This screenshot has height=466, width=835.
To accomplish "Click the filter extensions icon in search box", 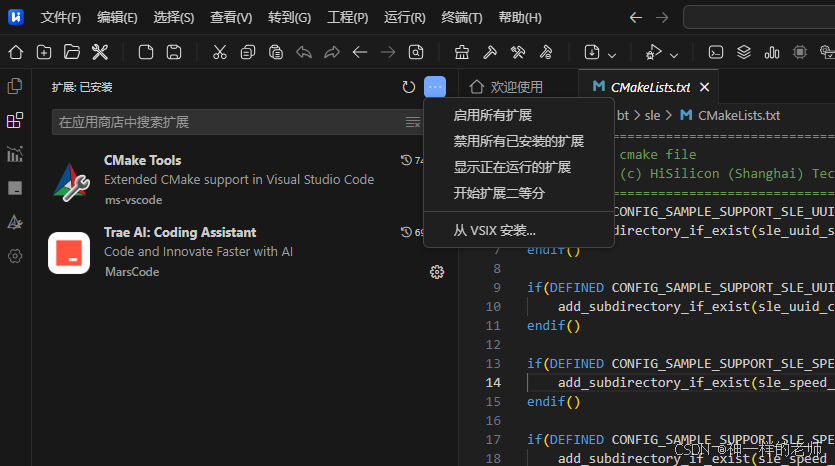I will click(413, 122).
